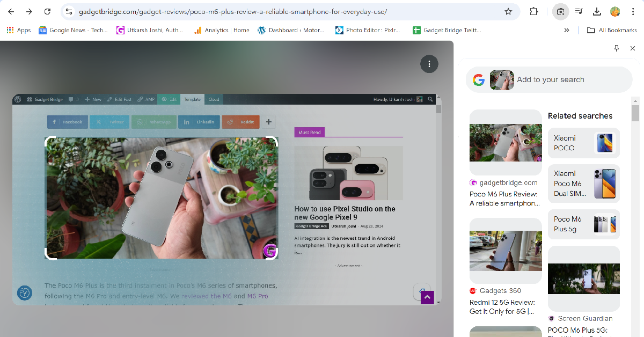Expand hidden bookmarks double chevron

pos(567,30)
